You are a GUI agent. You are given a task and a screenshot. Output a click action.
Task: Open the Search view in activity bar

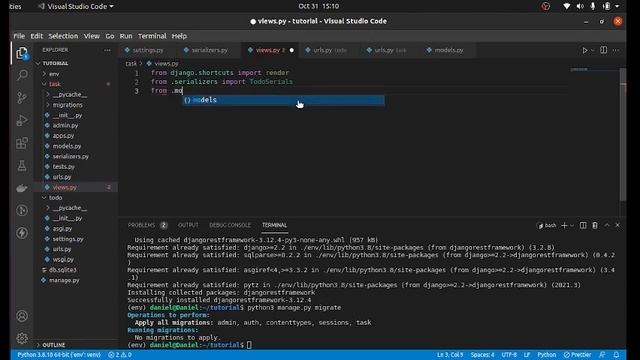(x=22, y=75)
